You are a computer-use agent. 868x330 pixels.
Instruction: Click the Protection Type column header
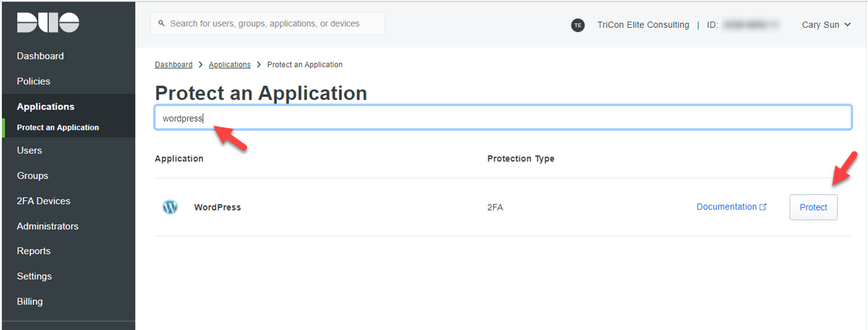coord(521,159)
